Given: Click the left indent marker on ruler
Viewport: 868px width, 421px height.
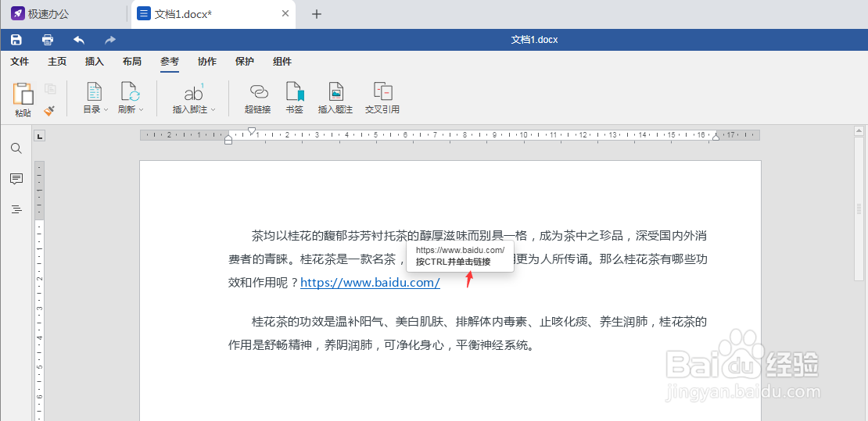Looking at the screenshot, I should pyautogui.click(x=228, y=141).
